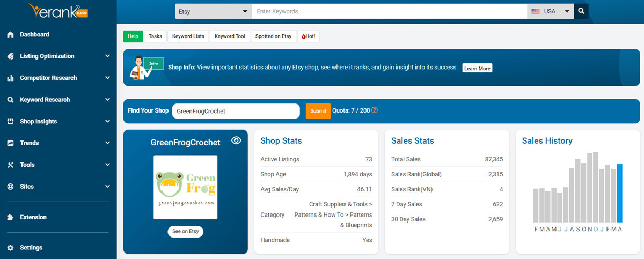Click the Keyword Research magnifier icon
644x259 pixels.
10,100
